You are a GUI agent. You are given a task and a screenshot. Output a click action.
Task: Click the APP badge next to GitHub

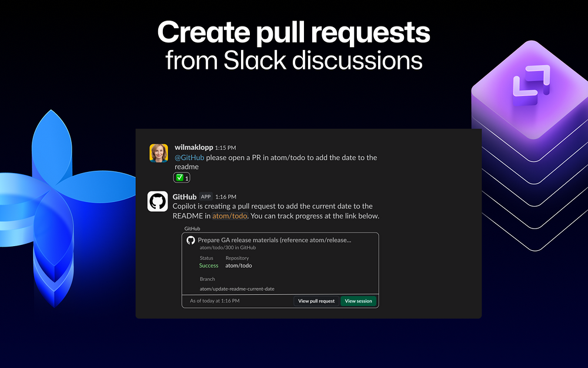click(206, 197)
